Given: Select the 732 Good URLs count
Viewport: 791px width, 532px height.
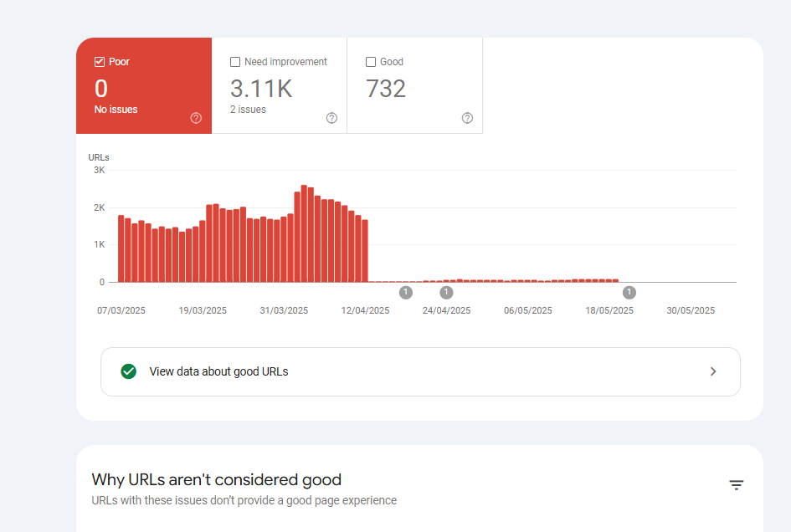Looking at the screenshot, I should pos(386,89).
